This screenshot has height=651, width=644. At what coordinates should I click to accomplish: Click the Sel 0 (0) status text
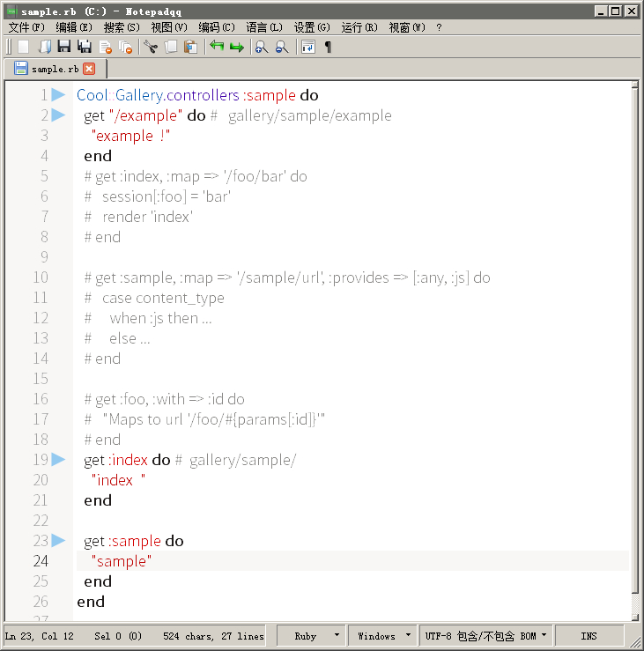coord(118,636)
